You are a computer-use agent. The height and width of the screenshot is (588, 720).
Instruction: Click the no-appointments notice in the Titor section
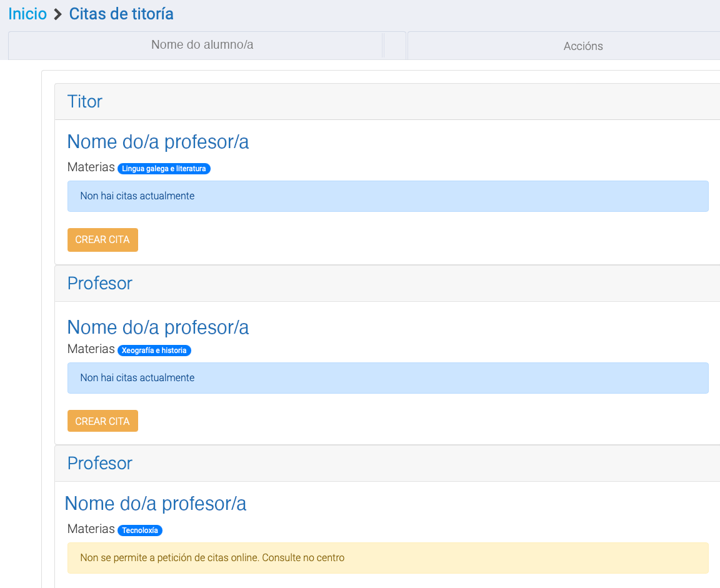coord(387,196)
